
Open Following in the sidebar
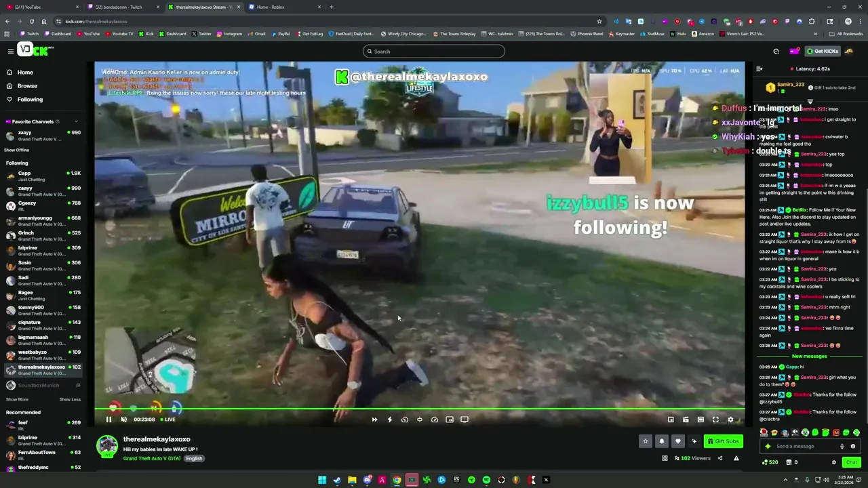pos(30,99)
